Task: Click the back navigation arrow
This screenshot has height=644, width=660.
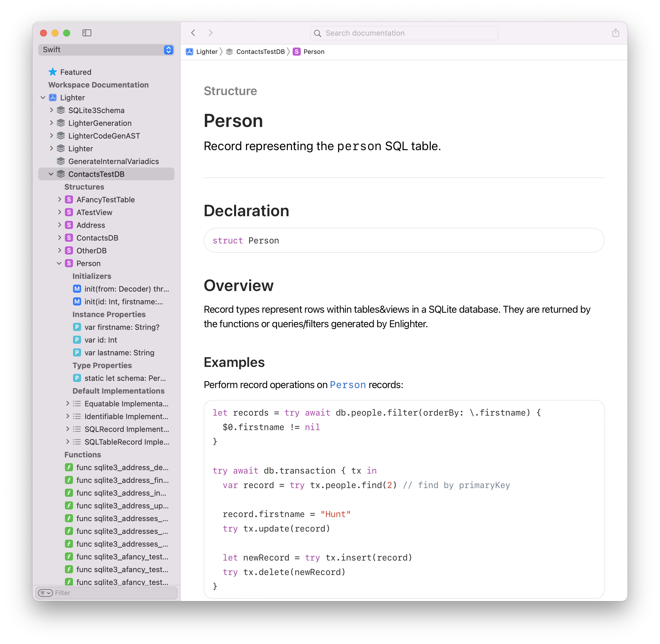Action: coord(194,33)
